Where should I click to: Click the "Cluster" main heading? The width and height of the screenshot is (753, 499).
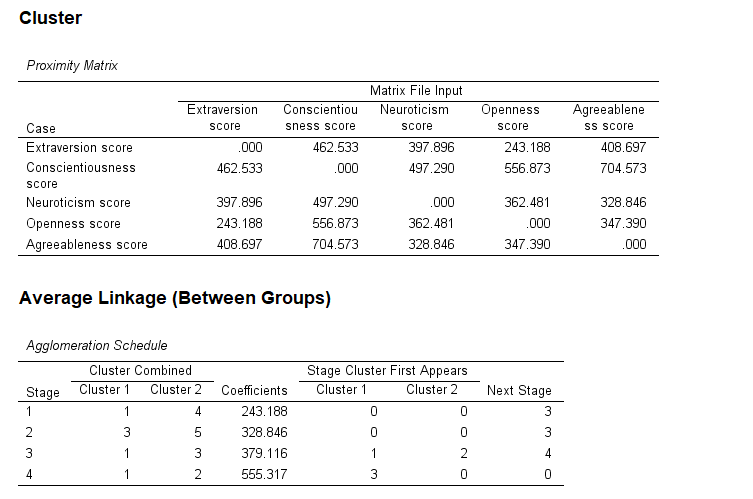[50, 18]
